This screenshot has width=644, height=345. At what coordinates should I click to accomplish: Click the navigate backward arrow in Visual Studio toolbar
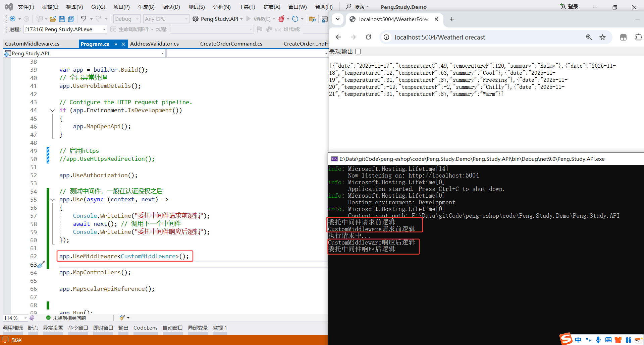pyautogui.click(x=13, y=19)
